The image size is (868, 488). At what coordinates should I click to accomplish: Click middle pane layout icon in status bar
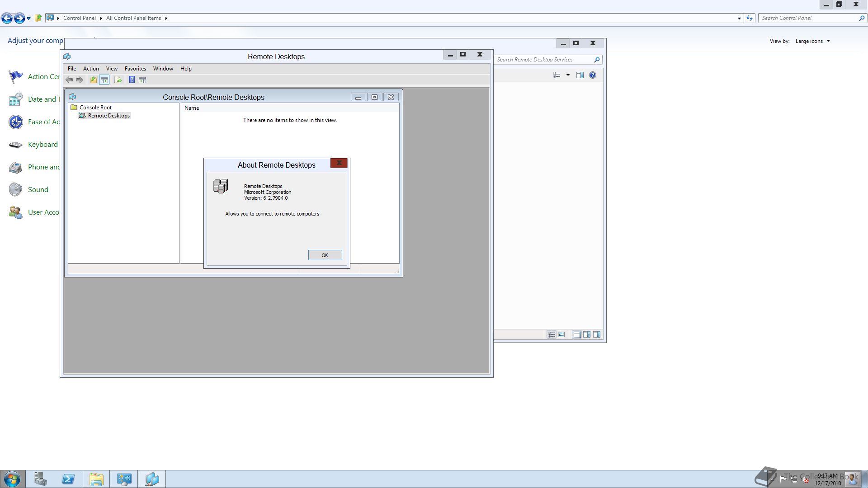(x=587, y=335)
